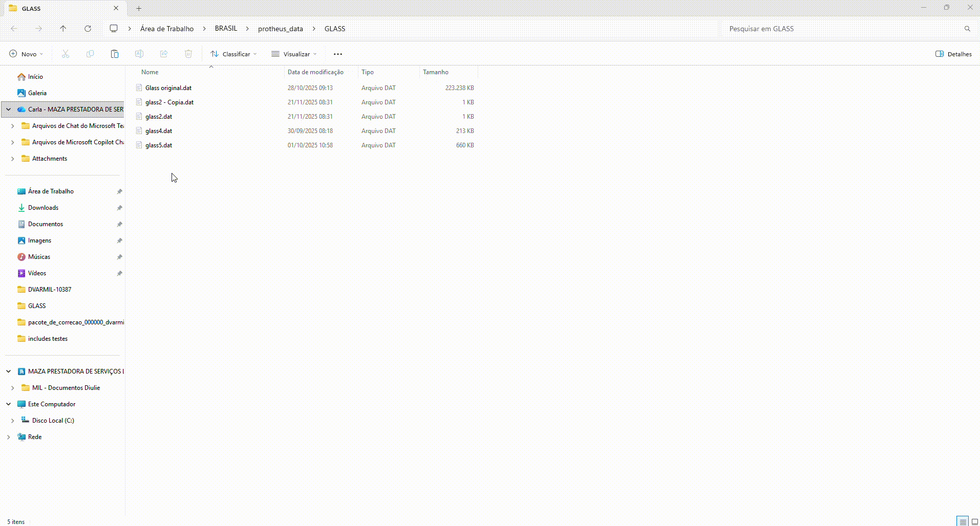This screenshot has width=980, height=526.
Task: Open the Classificar sort dropdown
Action: (x=233, y=54)
